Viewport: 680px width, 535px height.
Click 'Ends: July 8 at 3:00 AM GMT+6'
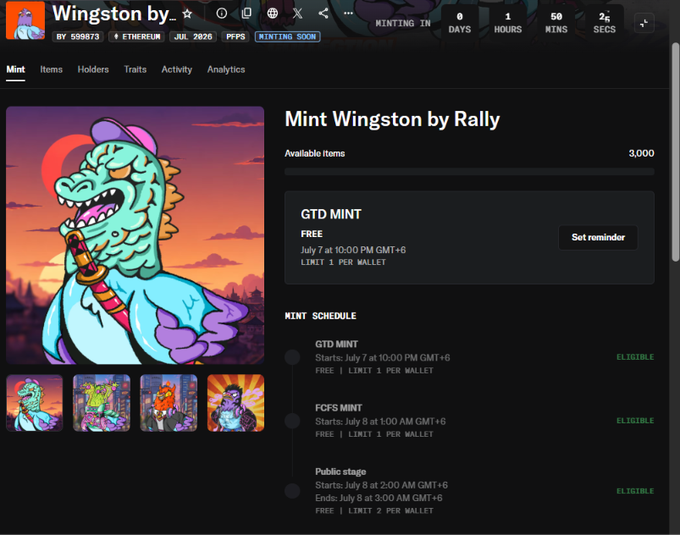tap(379, 498)
